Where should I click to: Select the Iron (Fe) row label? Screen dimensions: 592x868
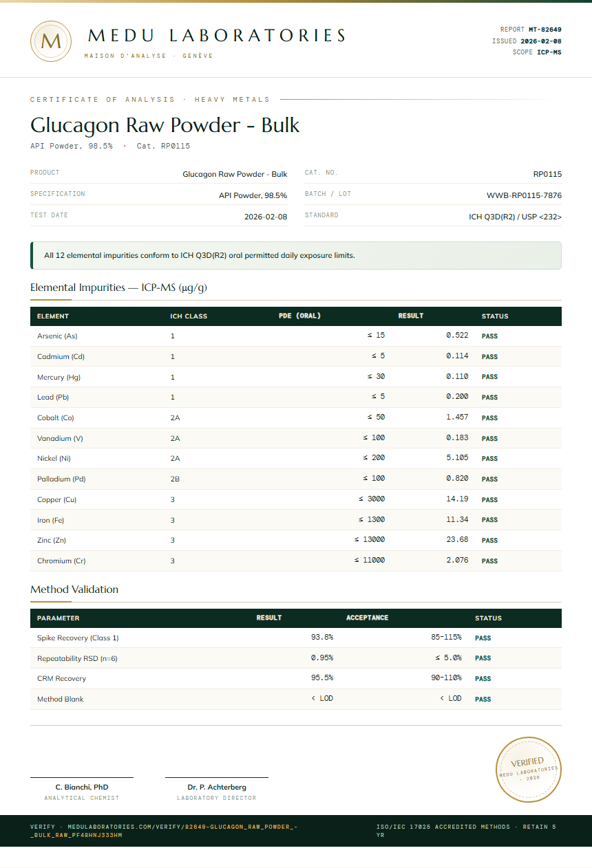(x=50, y=520)
